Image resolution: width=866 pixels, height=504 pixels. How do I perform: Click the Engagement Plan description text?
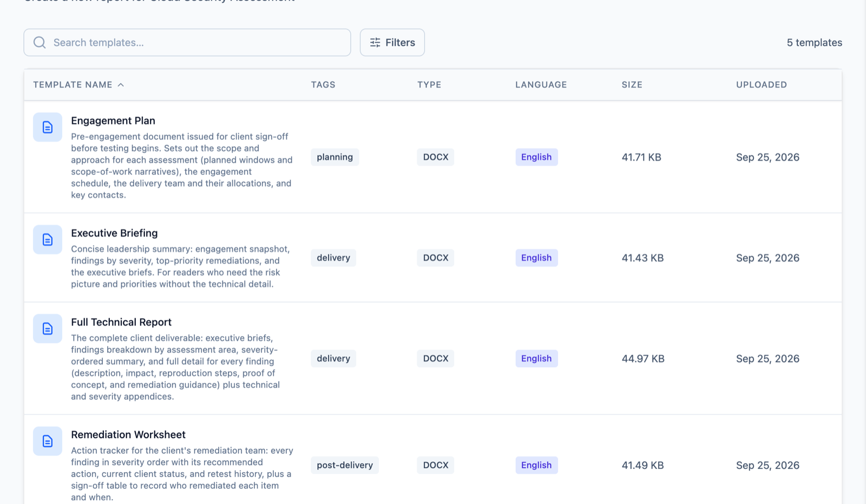(182, 165)
